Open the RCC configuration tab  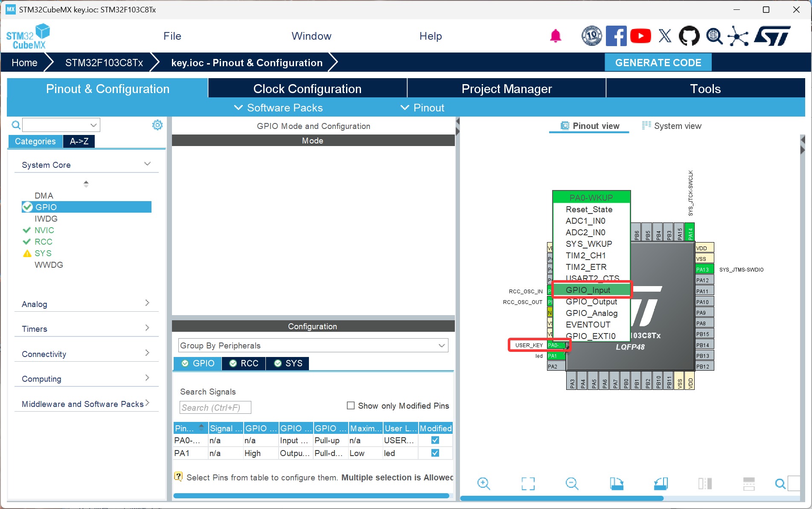[x=244, y=363]
